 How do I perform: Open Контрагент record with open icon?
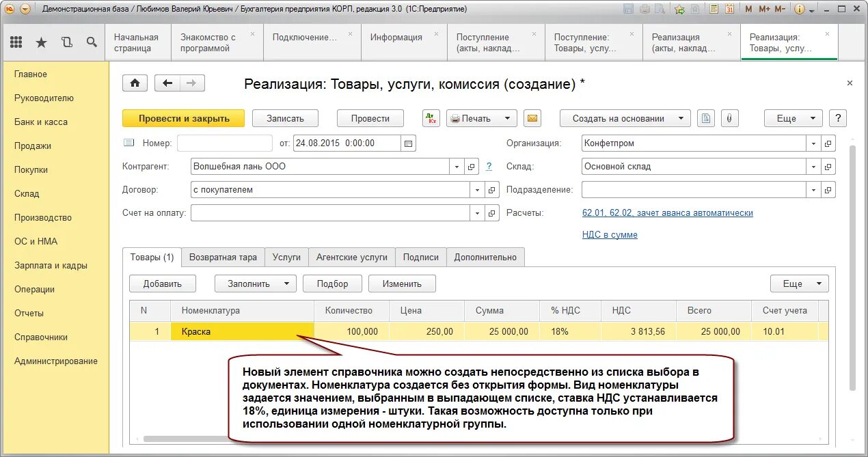point(471,167)
